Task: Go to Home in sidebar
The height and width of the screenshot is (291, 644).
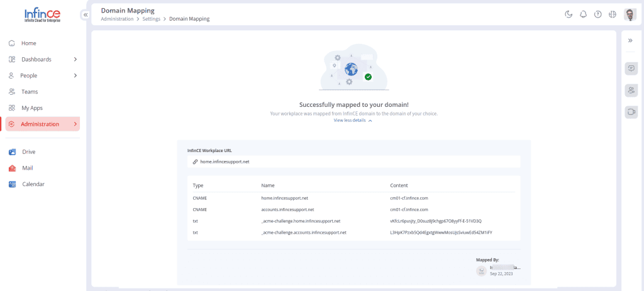Action: pyautogui.click(x=29, y=43)
